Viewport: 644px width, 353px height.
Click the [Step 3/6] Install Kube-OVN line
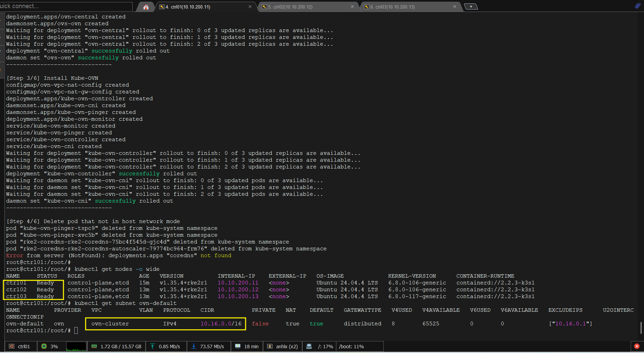[x=52, y=78]
